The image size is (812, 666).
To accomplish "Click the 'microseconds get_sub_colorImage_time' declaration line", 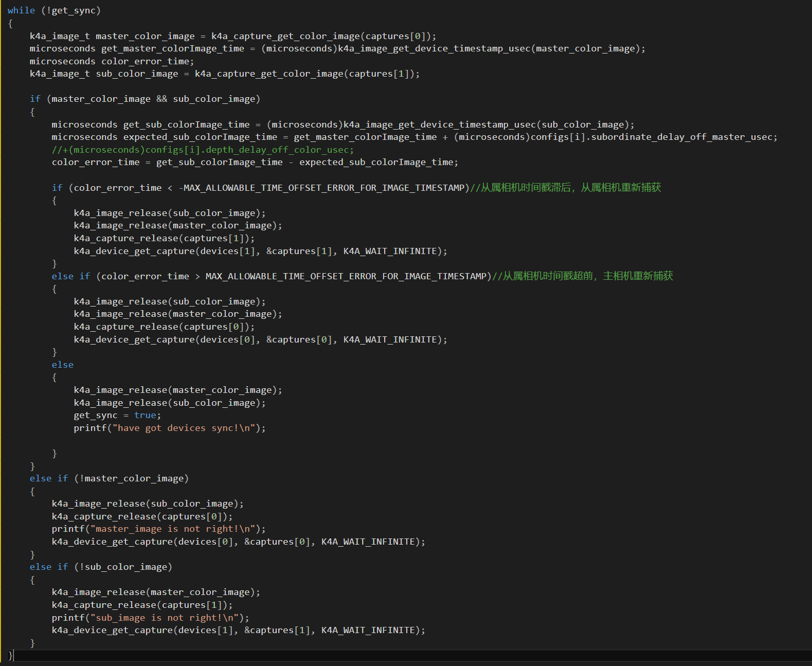I will pyautogui.click(x=343, y=124).
